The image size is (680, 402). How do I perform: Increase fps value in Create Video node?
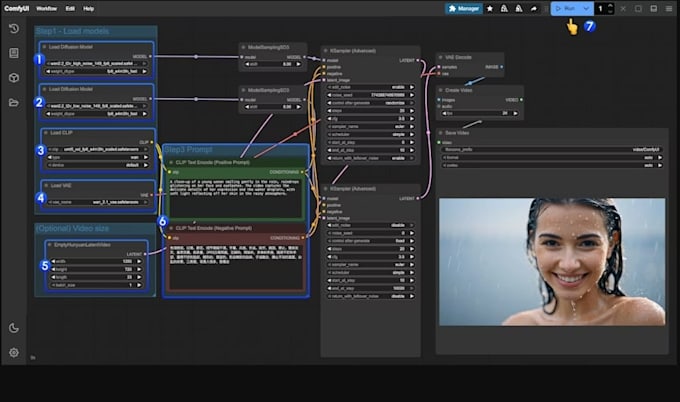click(515, 113)
